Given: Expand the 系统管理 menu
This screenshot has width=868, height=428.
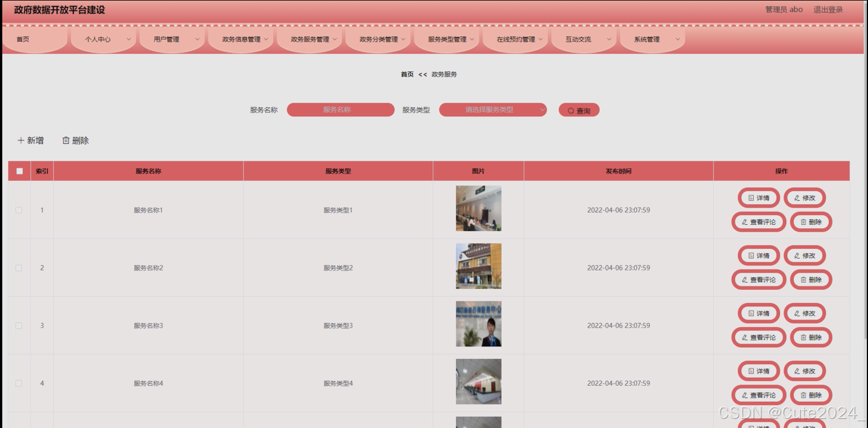Looking at the screenshot, I should tap(652, 39).
